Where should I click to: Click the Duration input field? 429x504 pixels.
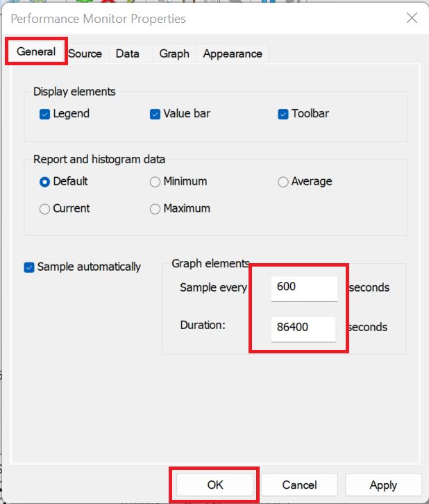tap(303, 328)
